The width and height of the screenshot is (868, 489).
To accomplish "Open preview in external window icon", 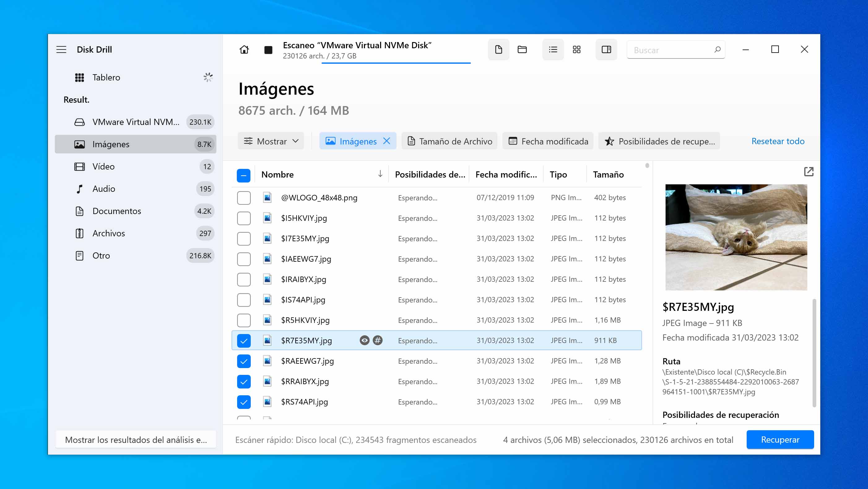I will pyautogui.click(x=808, y=172).
